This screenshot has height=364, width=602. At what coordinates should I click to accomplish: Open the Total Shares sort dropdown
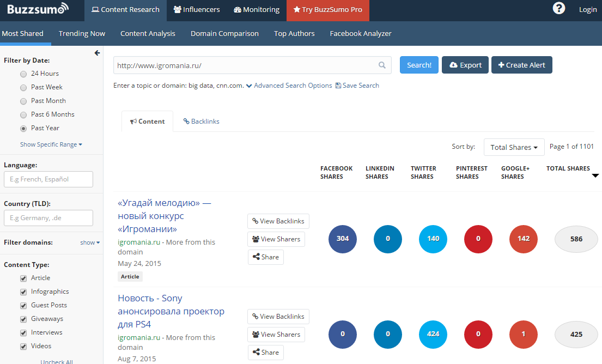coord(514,147)
